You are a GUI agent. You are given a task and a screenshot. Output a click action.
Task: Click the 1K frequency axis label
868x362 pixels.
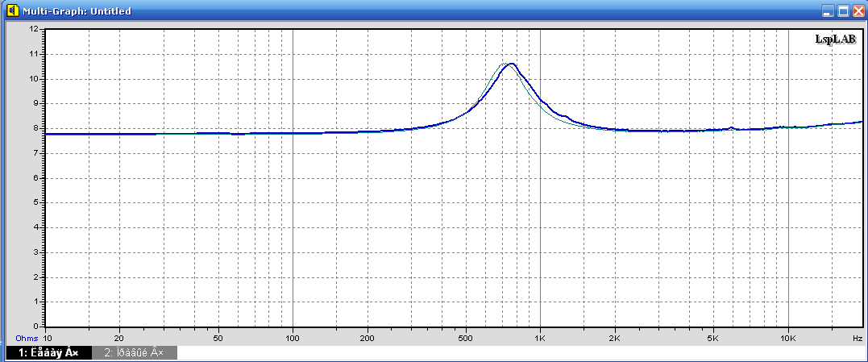[540, 338]
